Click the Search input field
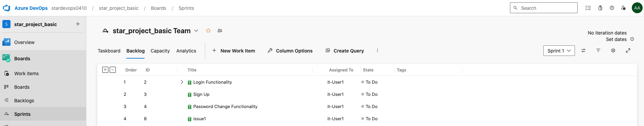The image size is (644, 126). 544,8
